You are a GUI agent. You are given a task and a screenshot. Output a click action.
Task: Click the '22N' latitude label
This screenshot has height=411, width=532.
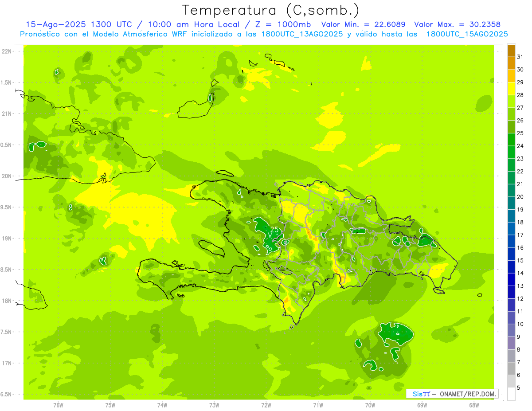(6, 51)
